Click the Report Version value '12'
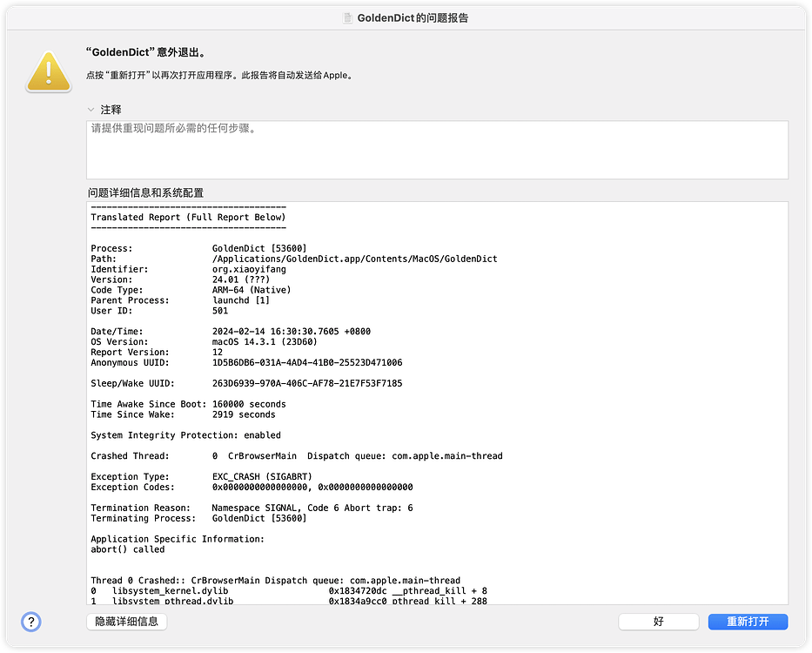The image size is (812, 653). click(x=218, y=352)
